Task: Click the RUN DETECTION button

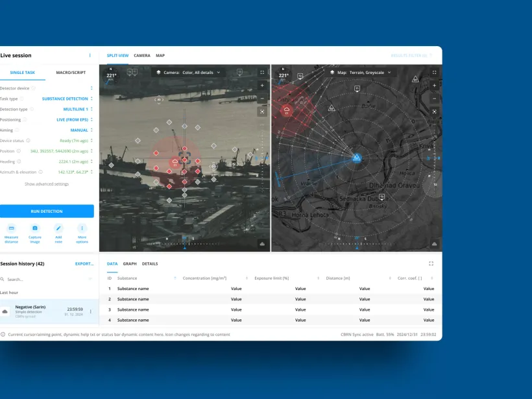Action: (x=47, y=211)
